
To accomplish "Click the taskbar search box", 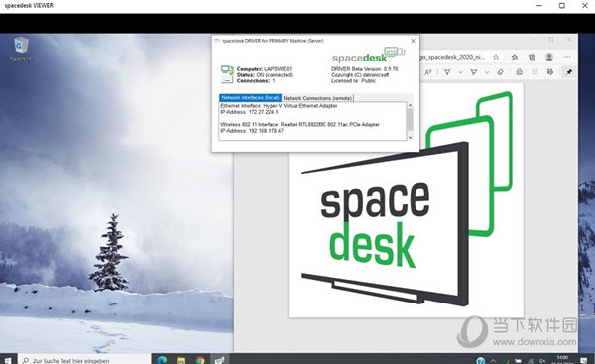I will tap(83, 360).
